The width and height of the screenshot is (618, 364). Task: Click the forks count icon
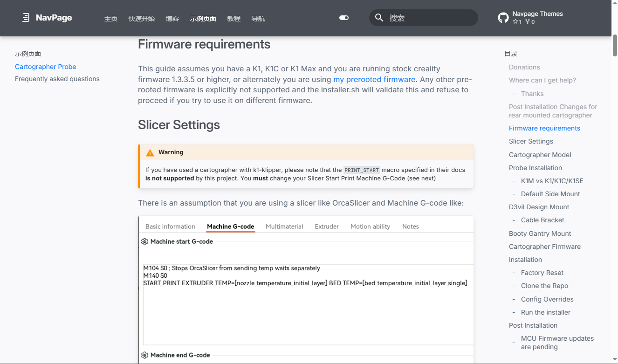(x=528, y=22)
